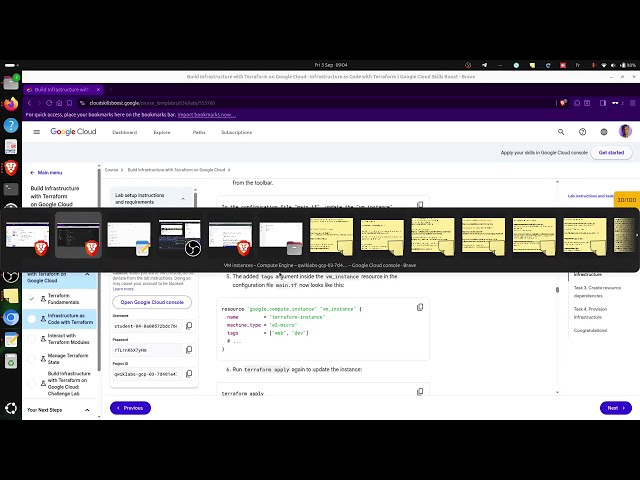Toggle the Brave sidebar panel icon
This screenshot has height=480, width=640.
[x=603, y=103]
